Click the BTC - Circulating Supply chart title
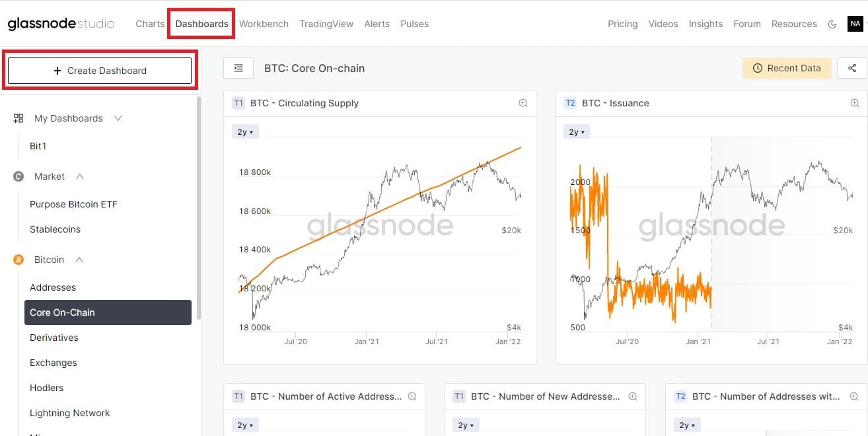The image size is (868, 436). [305, 103]
